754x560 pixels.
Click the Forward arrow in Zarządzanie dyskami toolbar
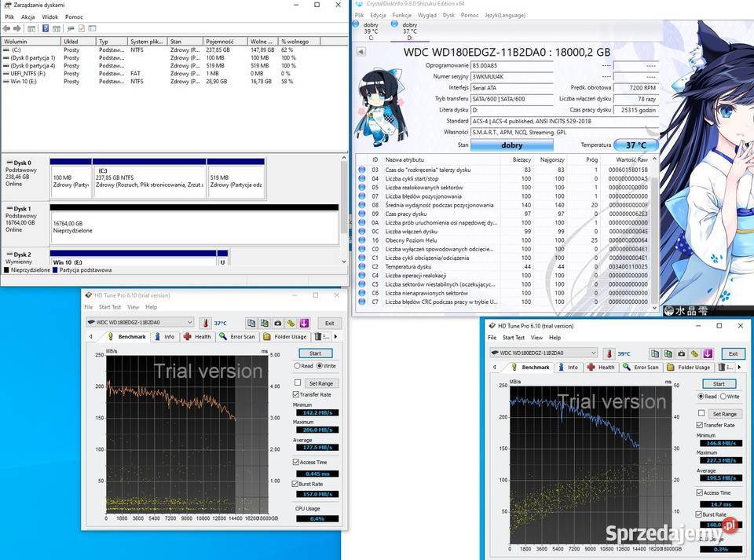(x=17, y=28)
